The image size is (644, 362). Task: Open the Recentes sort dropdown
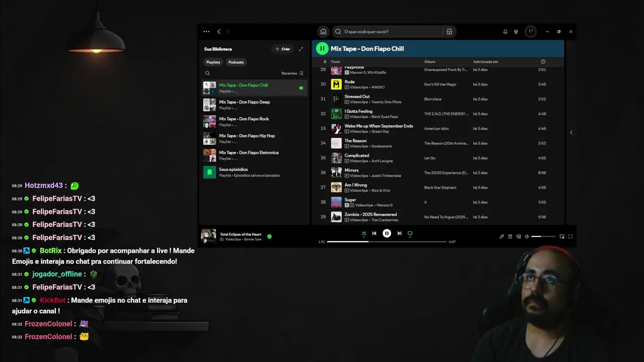[x=292, y=73]
